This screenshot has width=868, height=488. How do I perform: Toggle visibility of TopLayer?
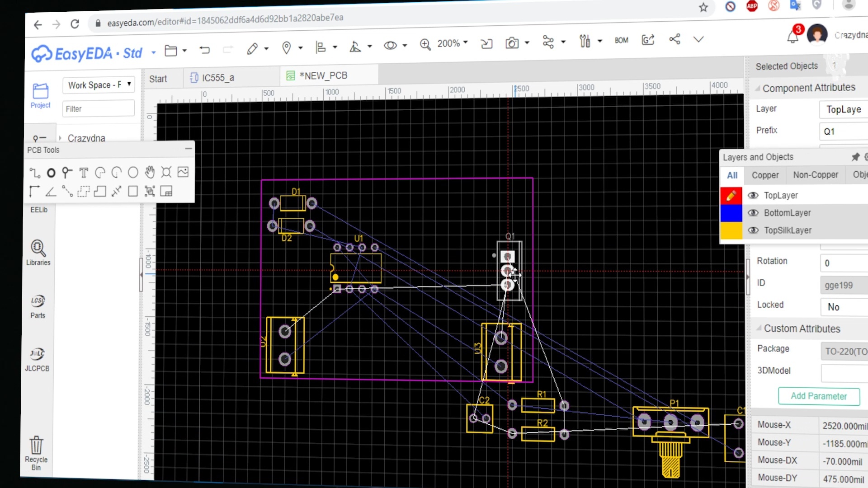753,195
